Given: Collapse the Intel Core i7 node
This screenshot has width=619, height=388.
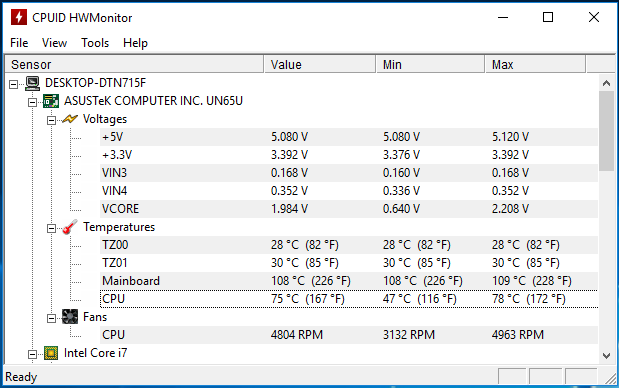Looking at the screenshot, I should coord(32,354).
